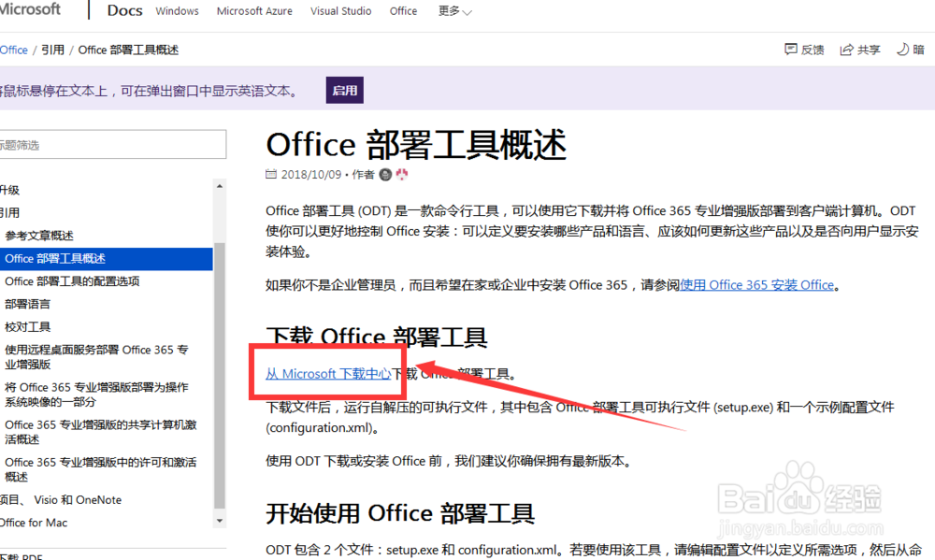Open 许可和激活概述 sidebar item
Viewport: 935px width, 560px height.
pos(101,469)
